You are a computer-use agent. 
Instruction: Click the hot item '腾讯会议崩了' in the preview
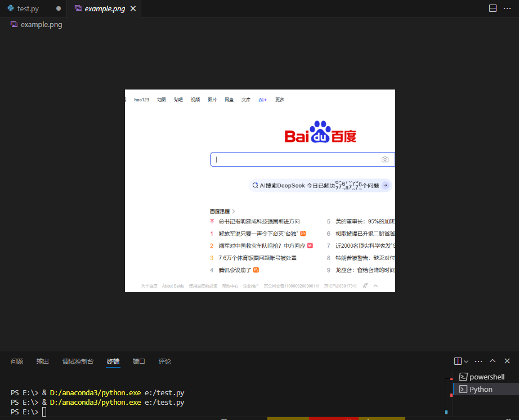(x=235, y=270)
